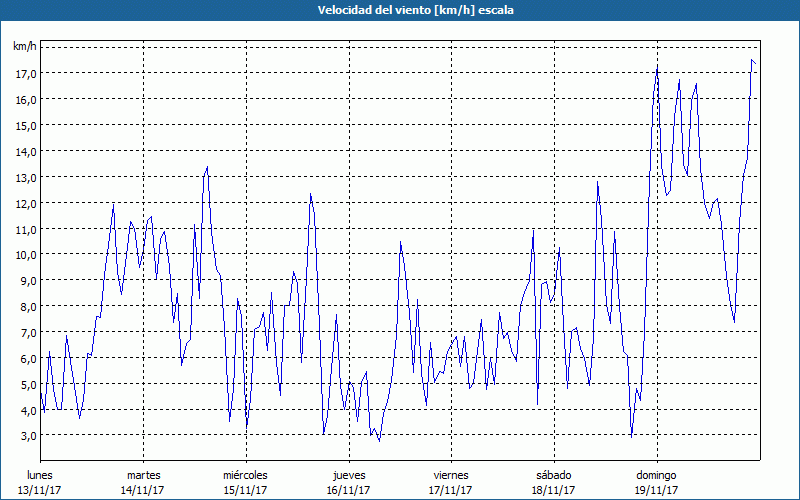The height and width of the screenshot is (500, 800).
Task: Pick the 5,0 y-axis label
Action: 26,384
